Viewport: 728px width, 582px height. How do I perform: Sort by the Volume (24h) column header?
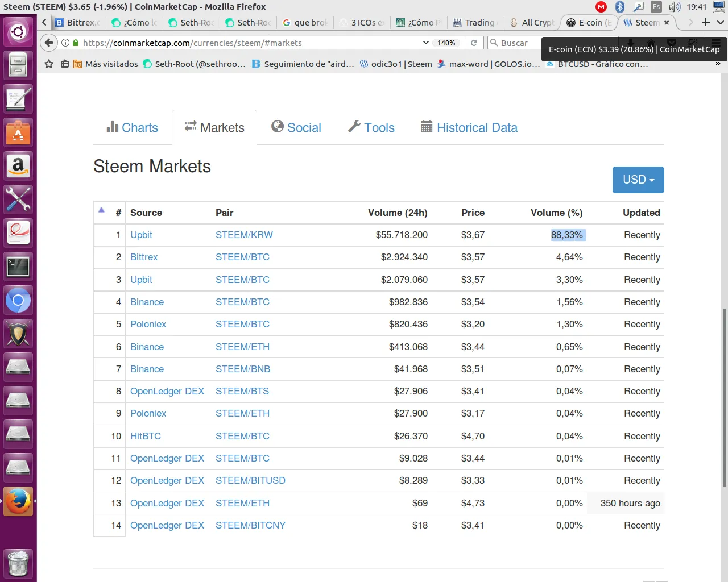click(x=398, y=213)
